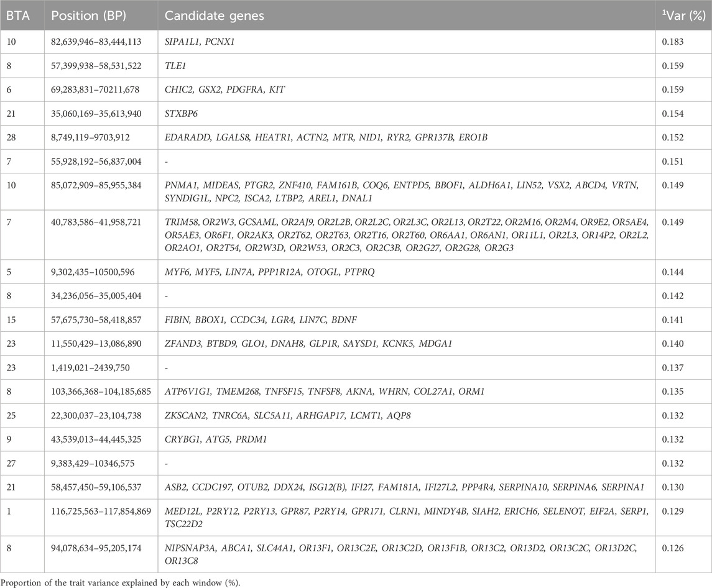Click the 0.152 variance value

[x=672, y=137]
